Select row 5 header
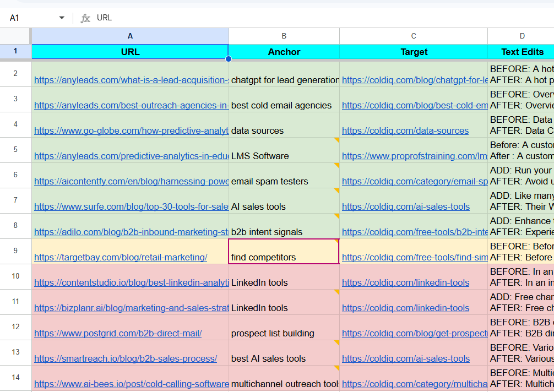The height and width of the screenshot is (392, 554). (x=15, y=149)
